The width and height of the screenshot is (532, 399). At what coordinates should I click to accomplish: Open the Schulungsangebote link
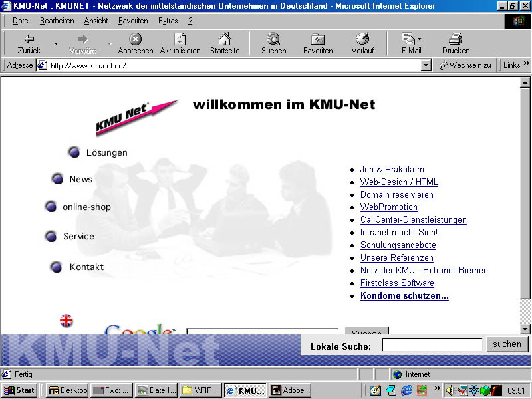point(398,245)
